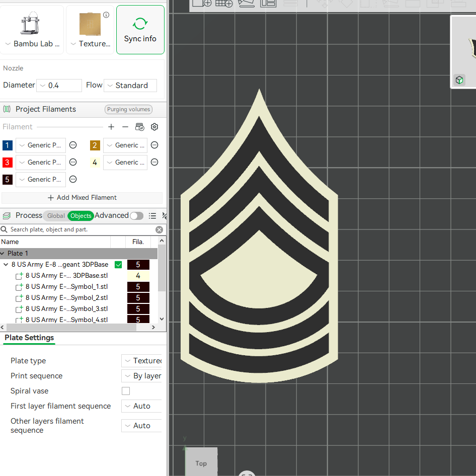Uncheck the printable checkbox for 3DPBase object

pyautogui.click(x=118, y=265)
